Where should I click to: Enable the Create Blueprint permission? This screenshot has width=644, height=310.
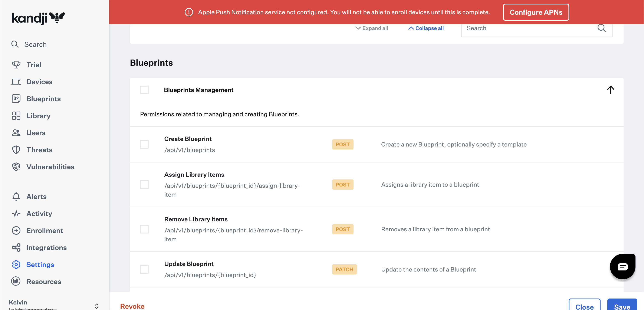coord(144,144)
